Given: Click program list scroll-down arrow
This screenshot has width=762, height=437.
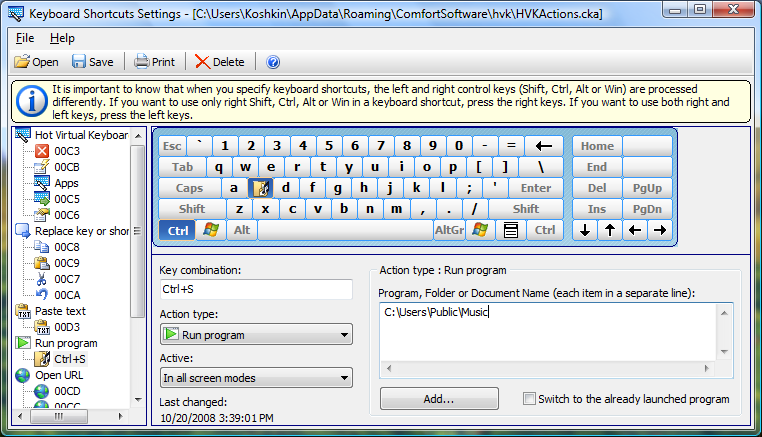Looking at the screenshot, I should 724,351.
